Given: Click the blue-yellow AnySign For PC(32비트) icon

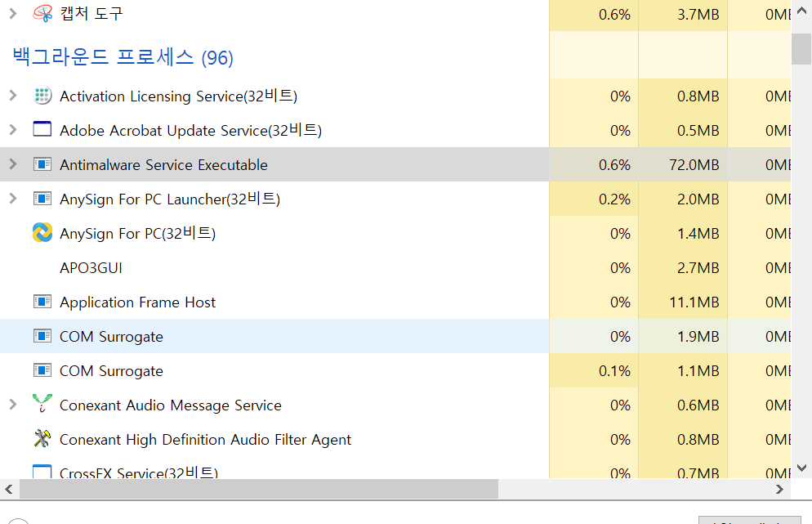Looking at the screenshot, I should tap(42, 233).
